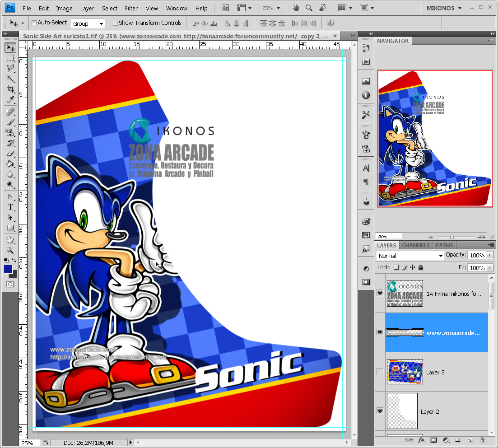The width and height of the screenshot is (498, 448).
Task: Open the File menu
Action: (27, 8)
